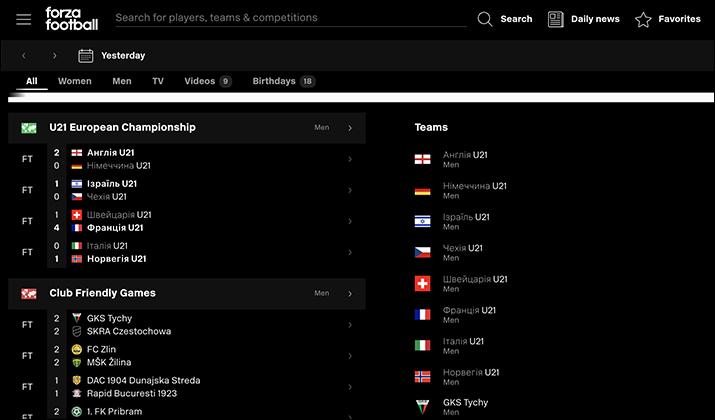Open the Videos tab
Viewport: 715px width, 420px height.
coord(207,81)
